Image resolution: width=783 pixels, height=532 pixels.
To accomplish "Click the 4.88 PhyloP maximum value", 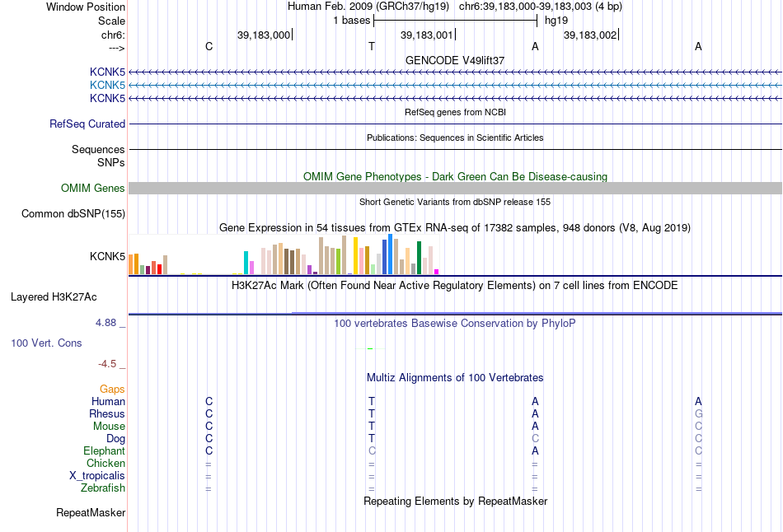I will pos(105,323).
